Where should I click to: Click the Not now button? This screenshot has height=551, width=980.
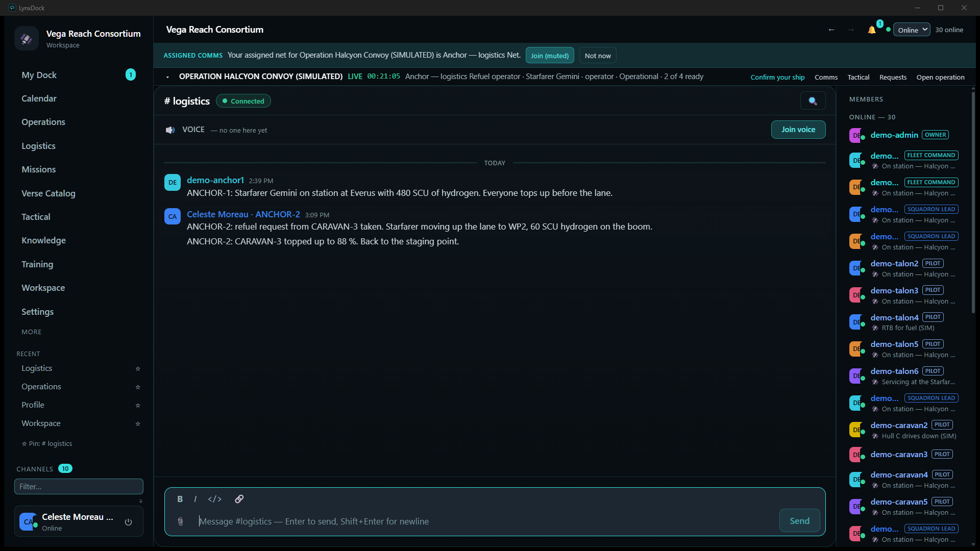click(598, 56)
